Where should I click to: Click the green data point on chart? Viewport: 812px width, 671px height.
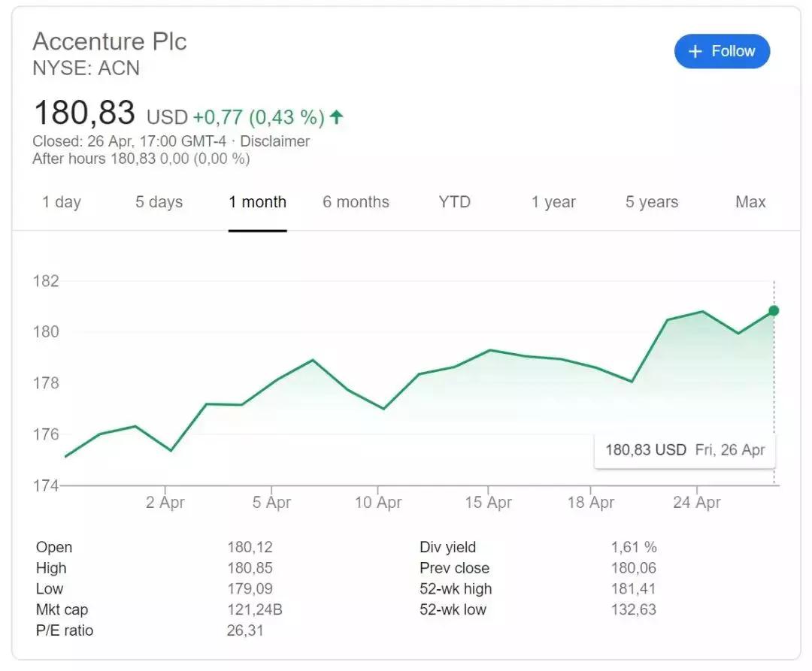pyautogui.click(x=774, y=310)
